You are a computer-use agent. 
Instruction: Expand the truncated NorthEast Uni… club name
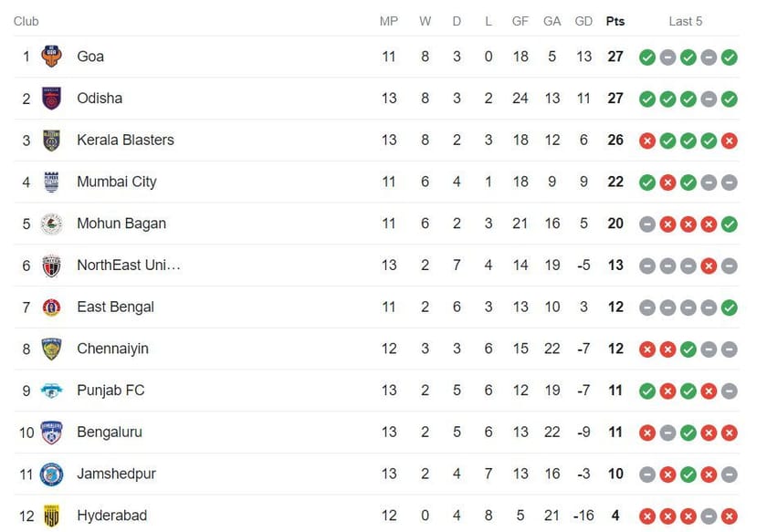[129, 265]
